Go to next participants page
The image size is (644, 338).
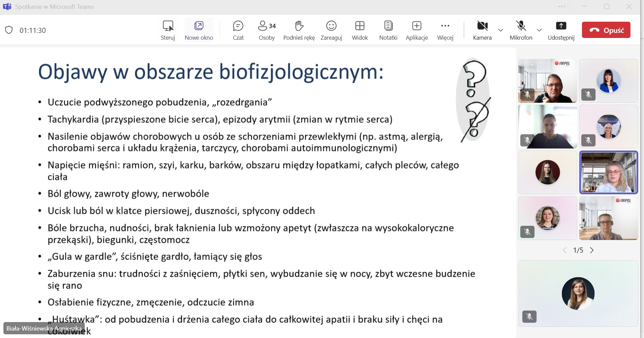pyautogui.click(x=592, y=250)
